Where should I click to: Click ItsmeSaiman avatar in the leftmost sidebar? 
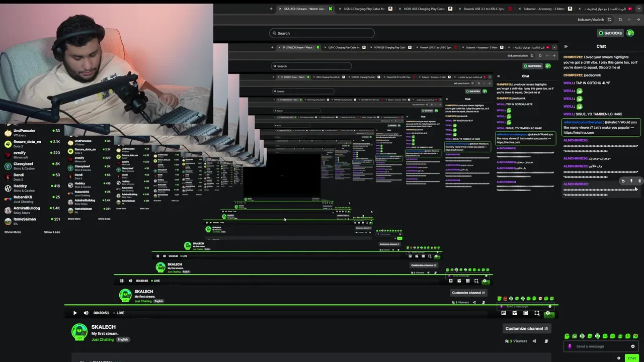pyautogui.click(x=8, y=221)
